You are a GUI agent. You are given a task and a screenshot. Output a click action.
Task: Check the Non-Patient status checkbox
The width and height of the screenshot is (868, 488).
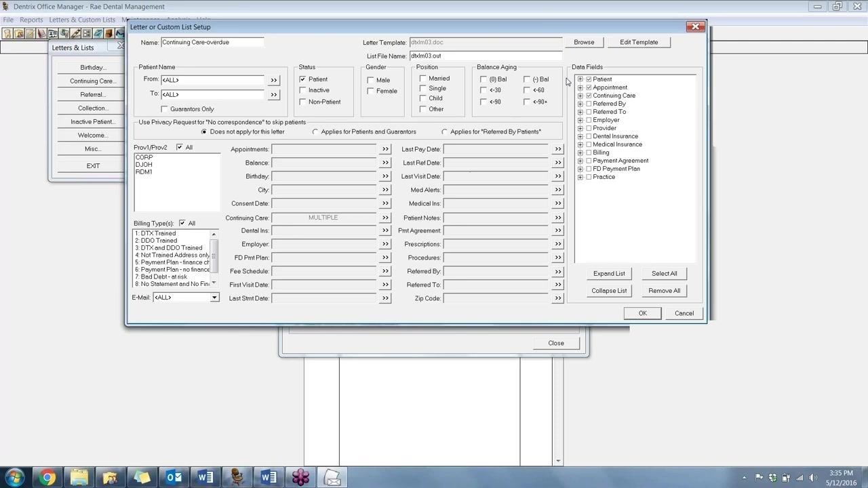coord(302,102)
